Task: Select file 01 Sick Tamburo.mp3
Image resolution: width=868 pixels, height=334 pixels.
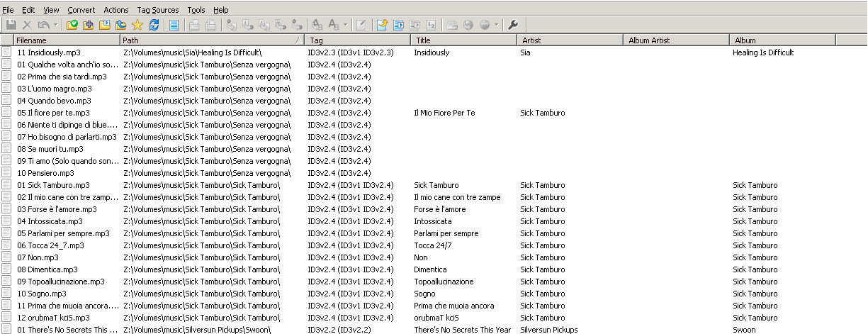Action: point(53,185)
